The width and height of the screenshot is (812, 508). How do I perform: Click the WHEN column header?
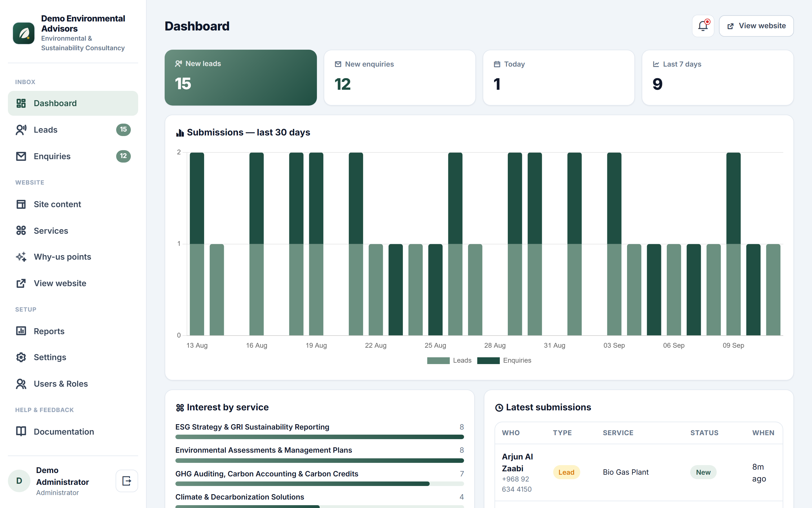pyautogui.click(x=763, y=433)
